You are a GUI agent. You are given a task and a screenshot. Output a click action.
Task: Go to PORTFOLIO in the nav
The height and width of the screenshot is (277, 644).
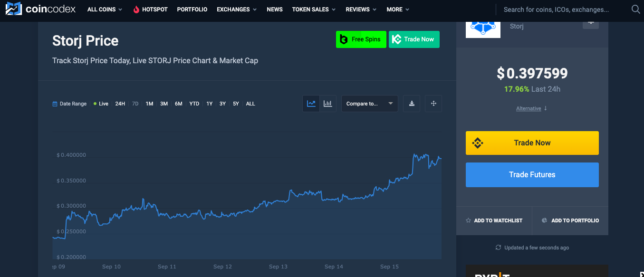[192, 10]
